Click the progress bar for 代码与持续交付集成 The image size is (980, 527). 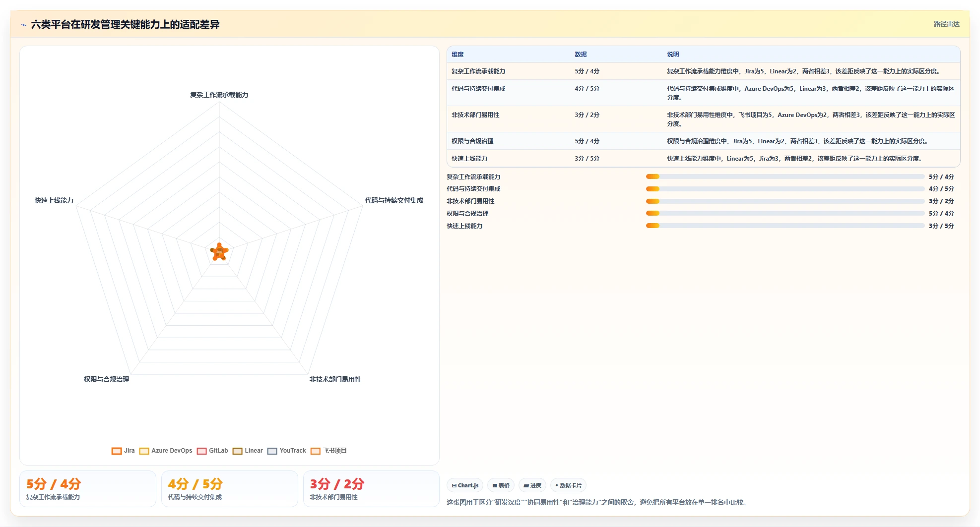click(x=785, y=189)
